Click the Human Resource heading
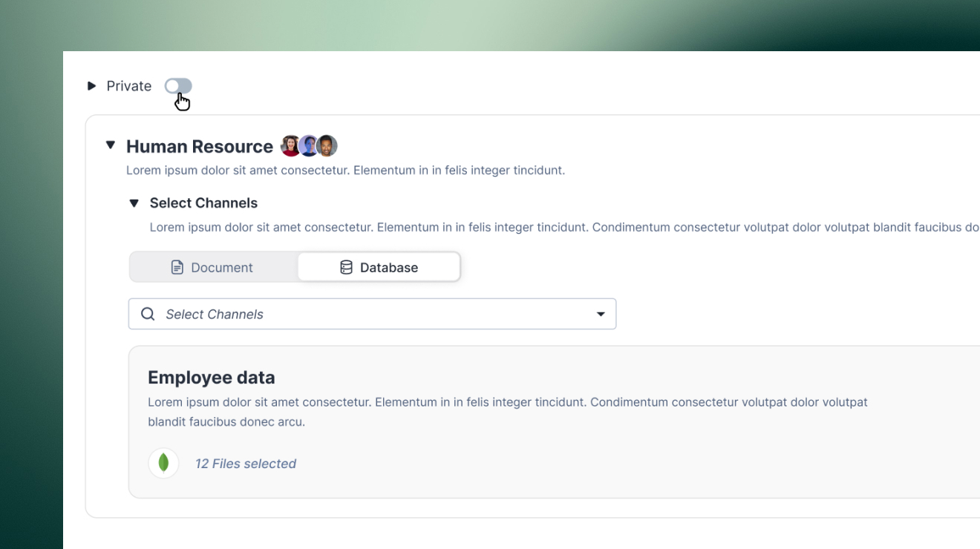 (200, 146)
